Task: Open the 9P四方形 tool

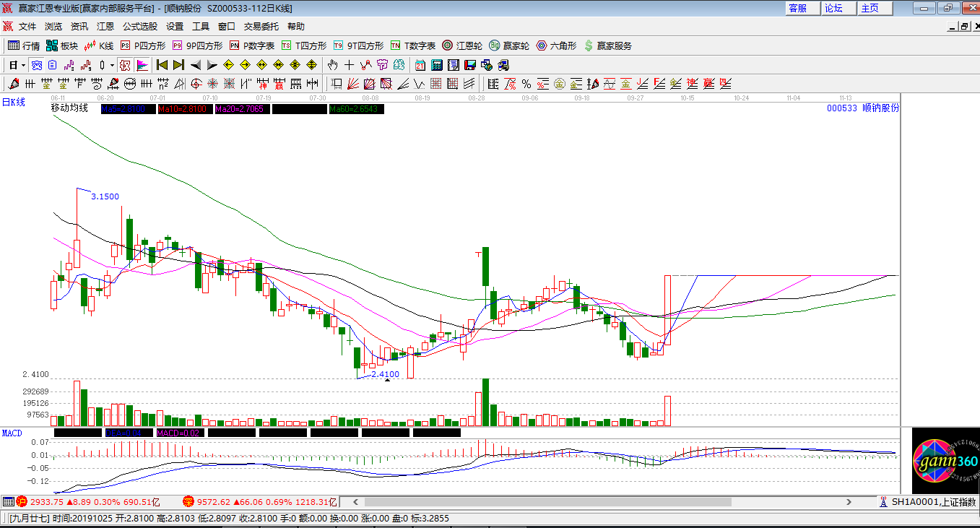Action: pos(197,46)
